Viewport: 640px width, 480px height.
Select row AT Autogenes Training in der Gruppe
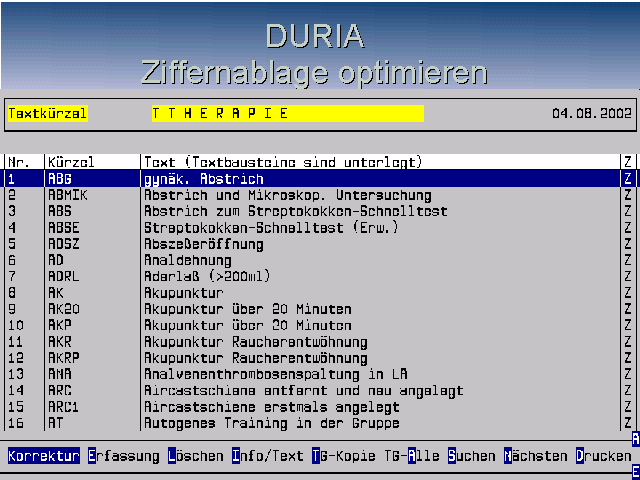point(320,423)
